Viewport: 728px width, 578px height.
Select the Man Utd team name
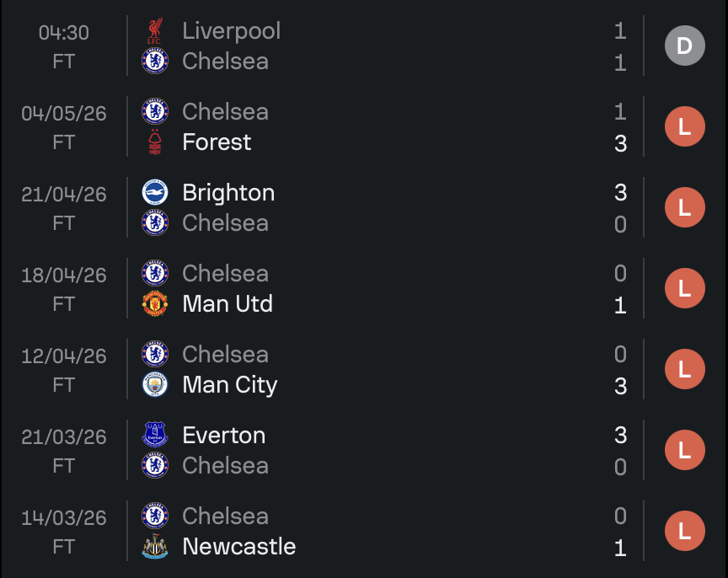(227, 303)
